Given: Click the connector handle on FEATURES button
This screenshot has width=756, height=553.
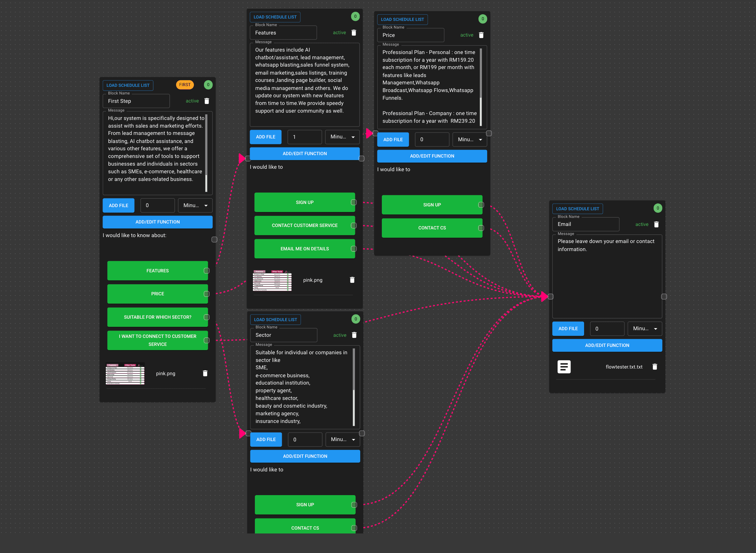Looking at the screenshot, I should (x=206, y=271).
